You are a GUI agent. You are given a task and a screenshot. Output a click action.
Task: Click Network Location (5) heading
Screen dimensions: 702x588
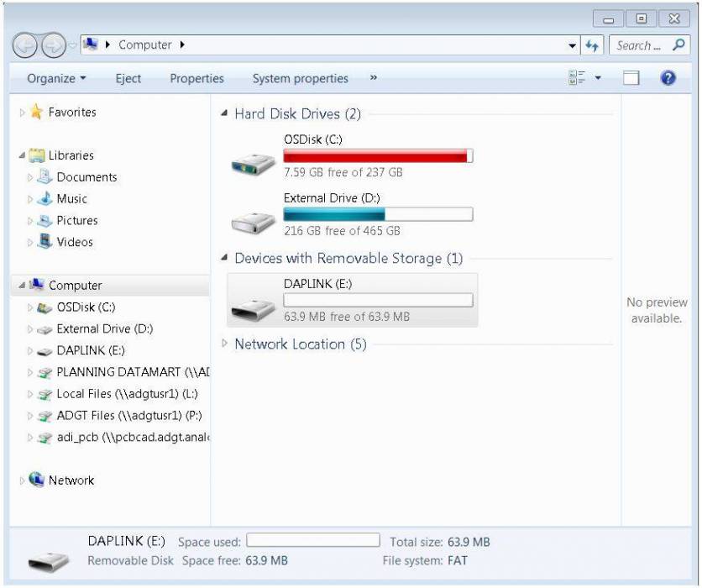click(301, 344)
